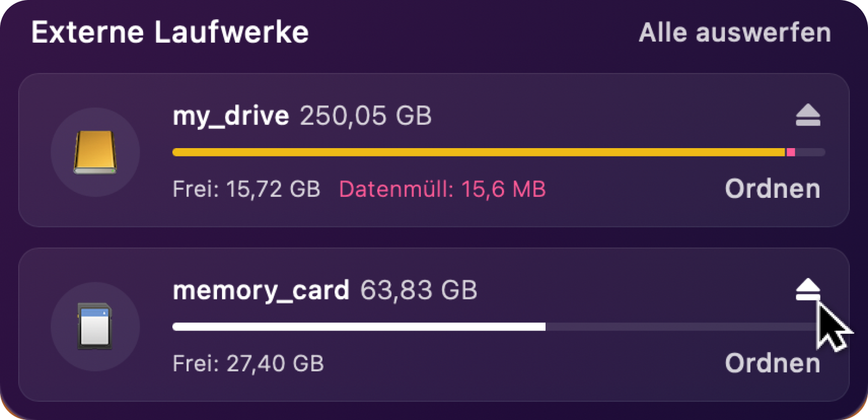The image size is (868, 420).
Task: Click Ordnen for my_drive
Action: tap(772, 189)
